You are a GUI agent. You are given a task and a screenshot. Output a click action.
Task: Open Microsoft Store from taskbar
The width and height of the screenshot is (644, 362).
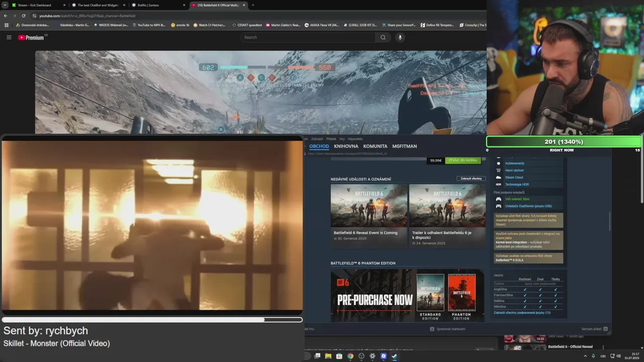coord(339,356)
